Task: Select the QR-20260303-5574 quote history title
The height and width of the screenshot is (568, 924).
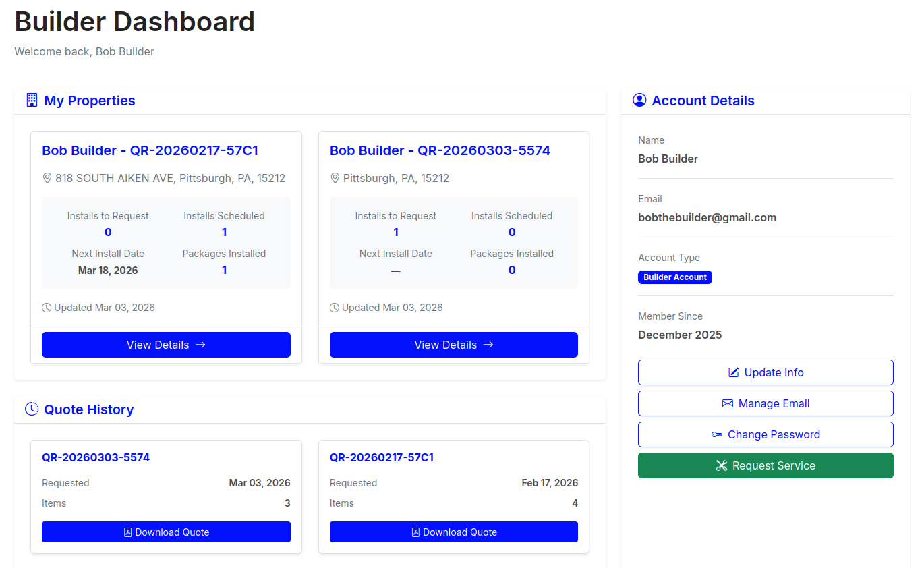Action: tap(96, 457)
